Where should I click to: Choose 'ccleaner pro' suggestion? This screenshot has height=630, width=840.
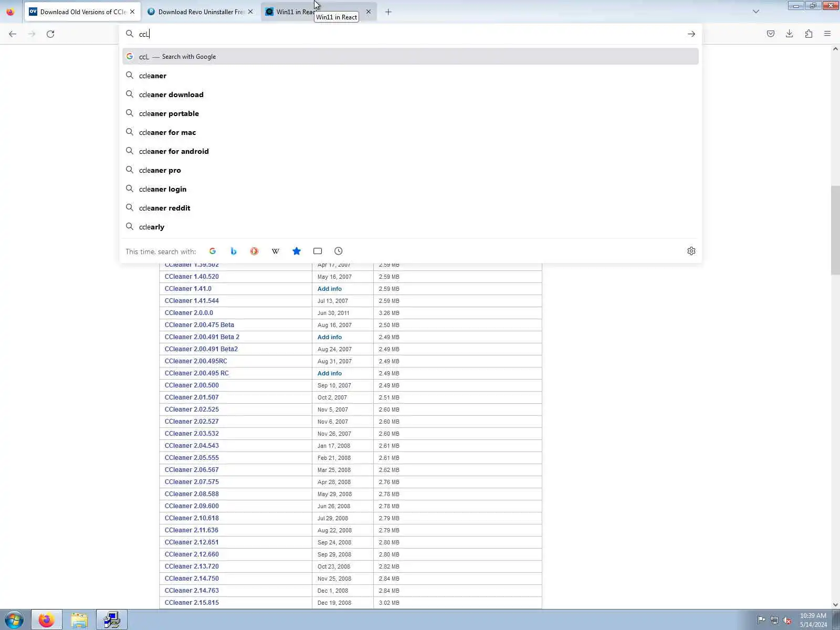coord(411,170)
